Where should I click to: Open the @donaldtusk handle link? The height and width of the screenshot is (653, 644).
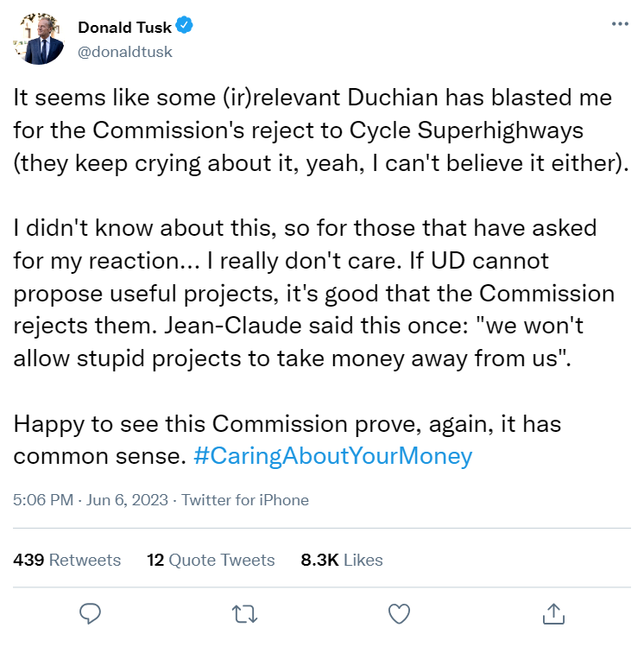tap(125, 52)
